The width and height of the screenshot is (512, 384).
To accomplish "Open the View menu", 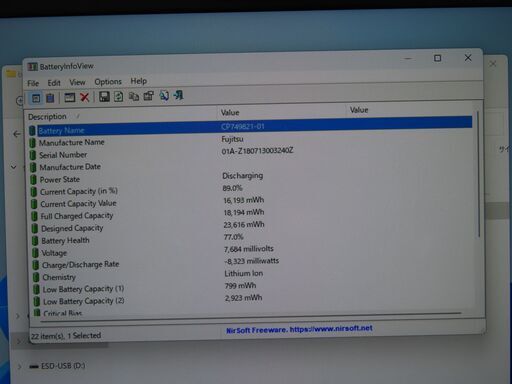I will click(x=77, y=82).
